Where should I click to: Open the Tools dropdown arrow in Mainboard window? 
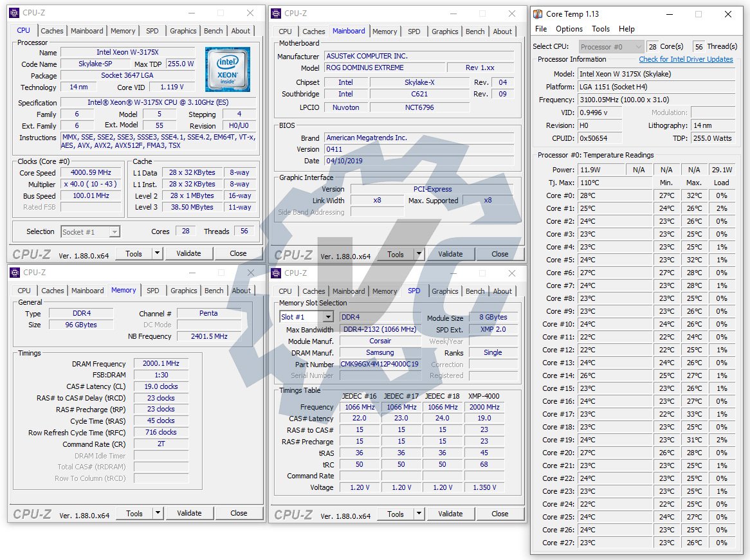pos(419,254)
